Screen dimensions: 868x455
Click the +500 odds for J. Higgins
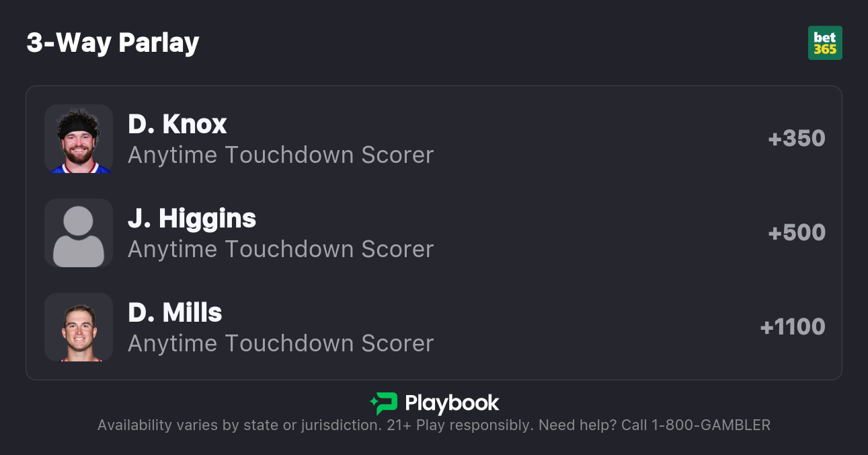pyautogui.click(x=797, y=233)
